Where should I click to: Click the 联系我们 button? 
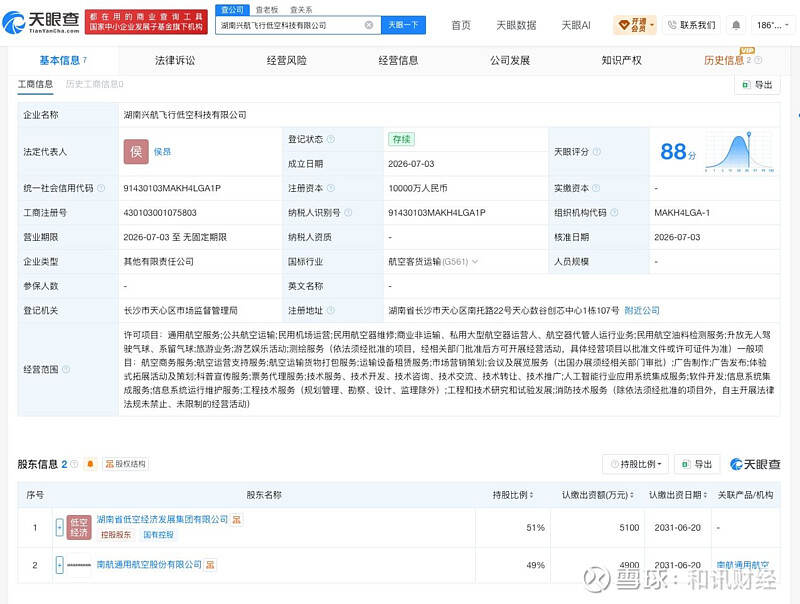[692, 24]
